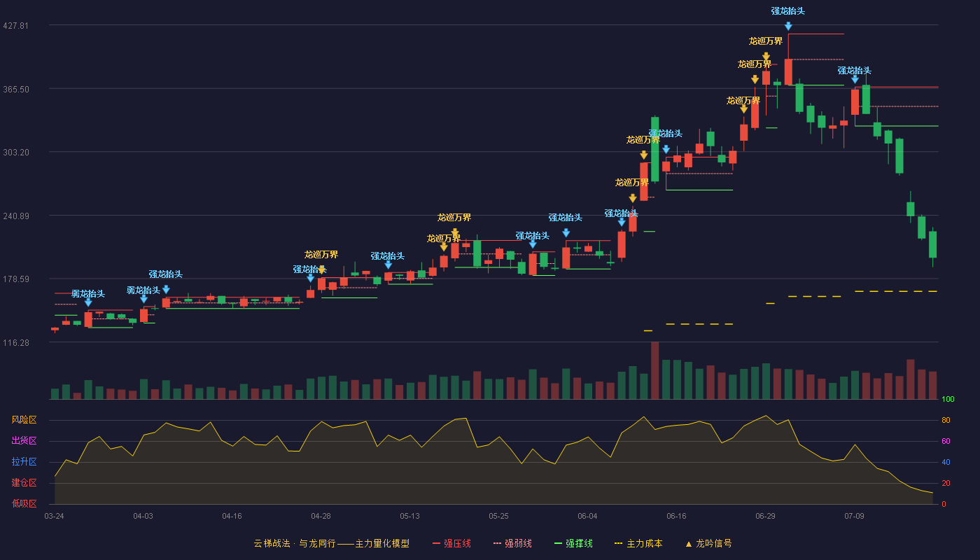Click the 240.89 price axis label
This screenshot has width=980, height=560.
click(15, 216)
